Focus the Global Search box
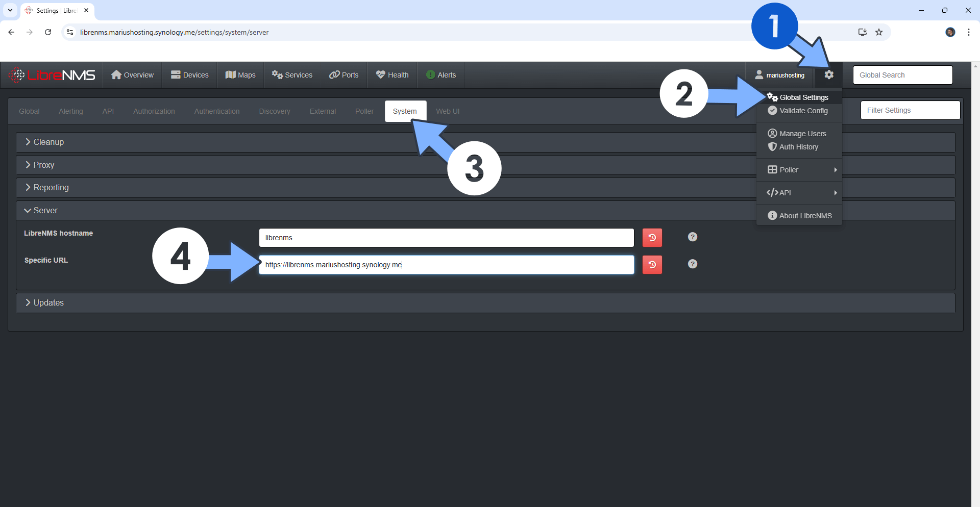 [902, 75]
